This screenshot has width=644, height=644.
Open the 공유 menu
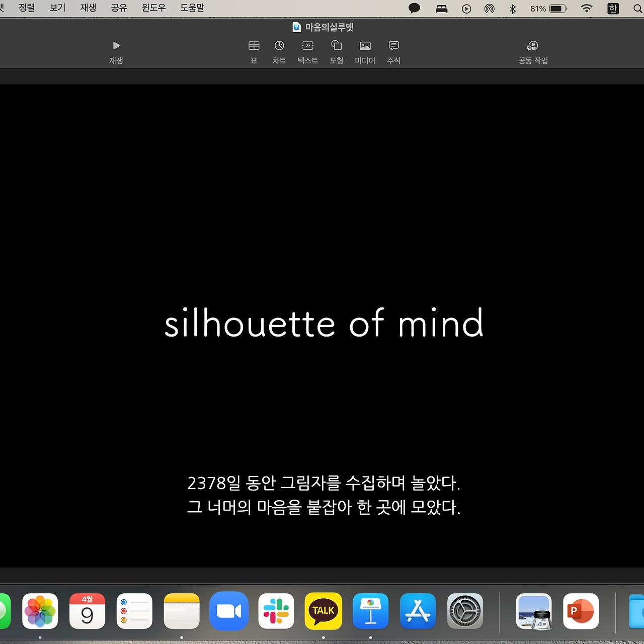(119, 8)
